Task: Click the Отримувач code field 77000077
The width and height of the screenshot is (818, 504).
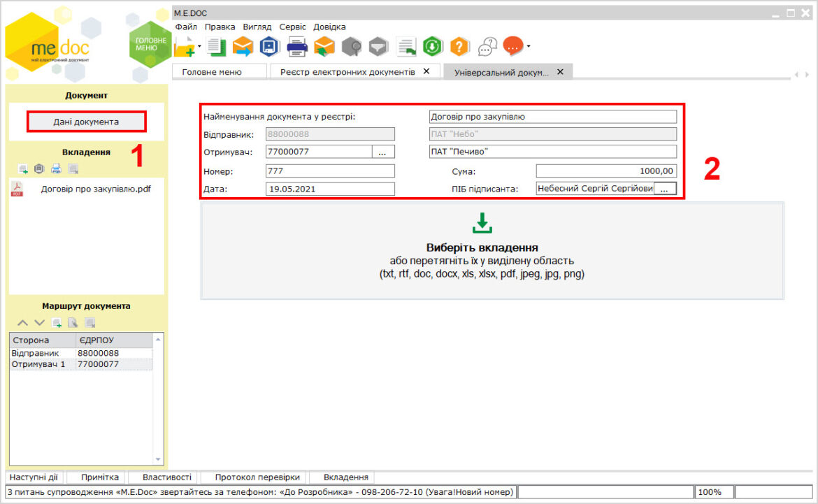Action: pos(319,152)
